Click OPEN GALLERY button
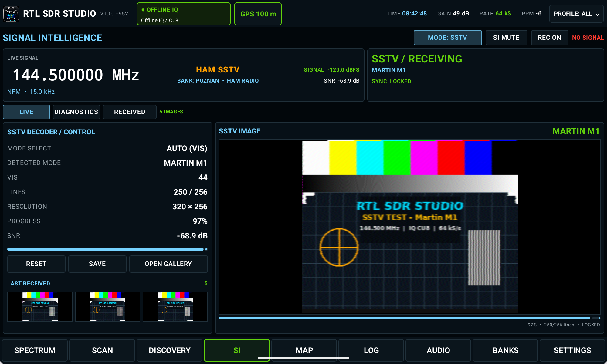Viewport: 607px width, 364px height. (x=168, y=264)
